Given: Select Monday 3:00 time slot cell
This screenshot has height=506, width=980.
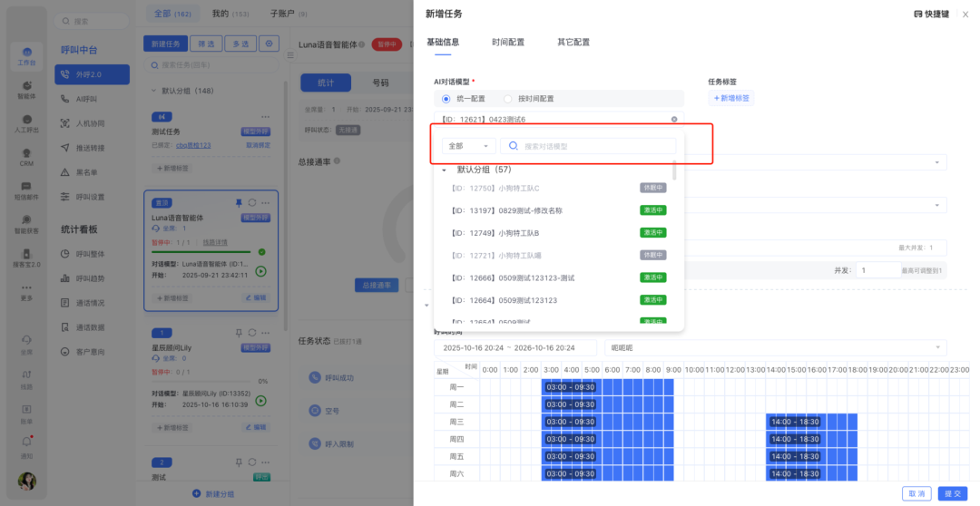Looking at the screenshot, I should [551, 387].
